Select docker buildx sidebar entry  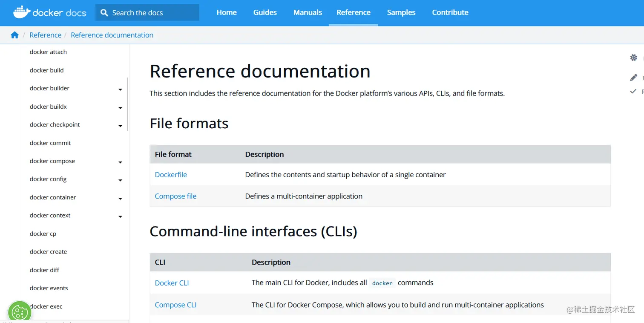(48, 107)
